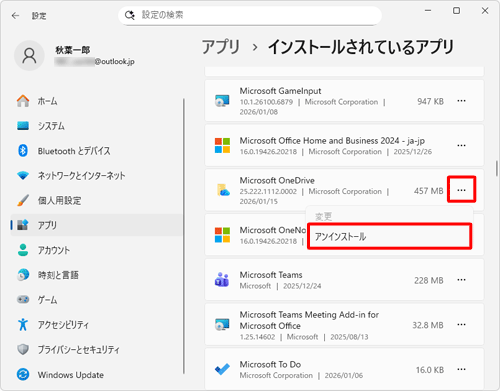Focus the 設定の検索 search field

[250, 15]
